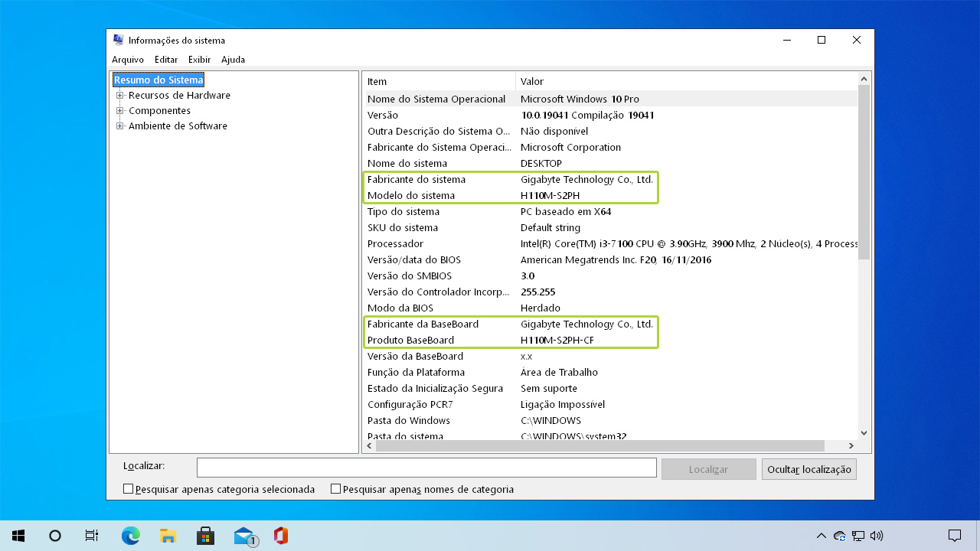This screenshot has height=551, width=980.
Task: Click the value 'H110M-S2PH-CF'
Action: [557, 340]
